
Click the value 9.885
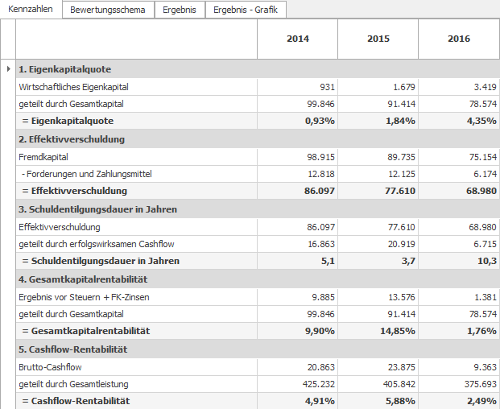(x=323, y=297)
